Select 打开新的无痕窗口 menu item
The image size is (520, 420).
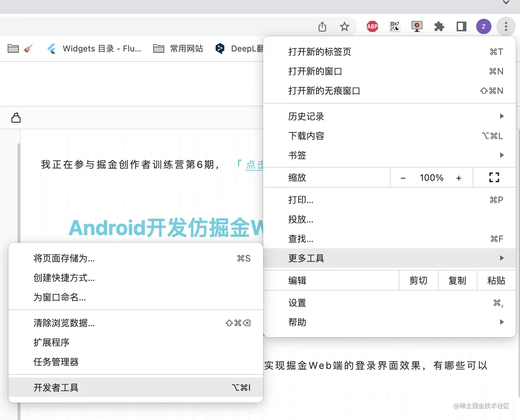[x=389, y=91]
